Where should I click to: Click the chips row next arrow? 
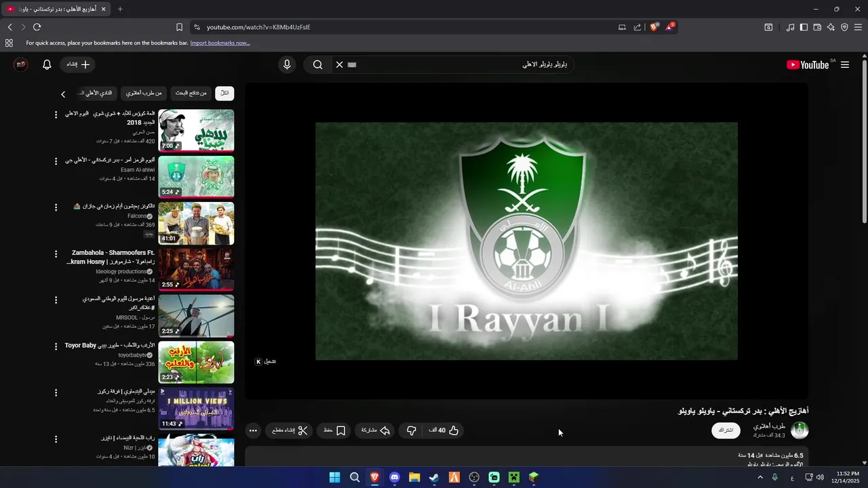tap(63, 94)
